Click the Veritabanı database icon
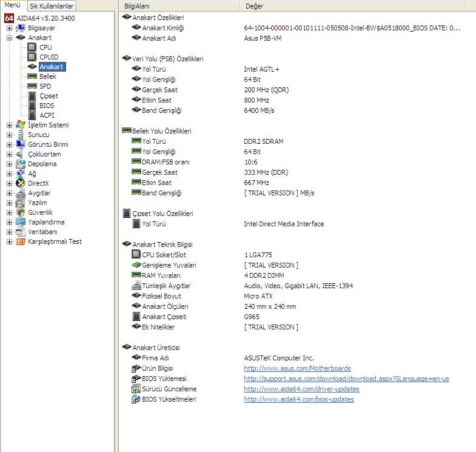 pos(21,232)
